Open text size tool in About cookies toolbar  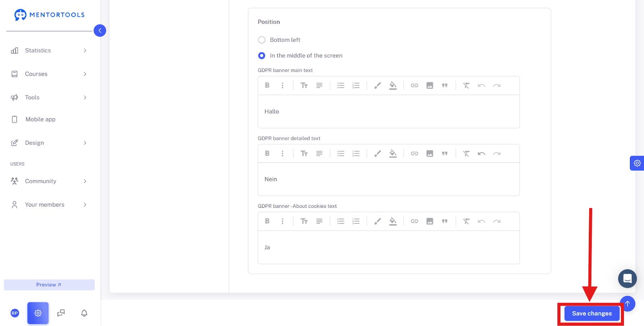click(304, 221)
